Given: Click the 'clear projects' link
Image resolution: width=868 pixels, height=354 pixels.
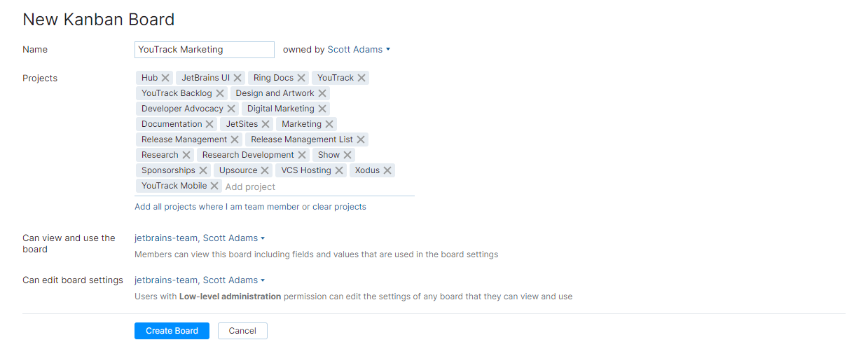Looking at the screenshot, I should point(339,207).
